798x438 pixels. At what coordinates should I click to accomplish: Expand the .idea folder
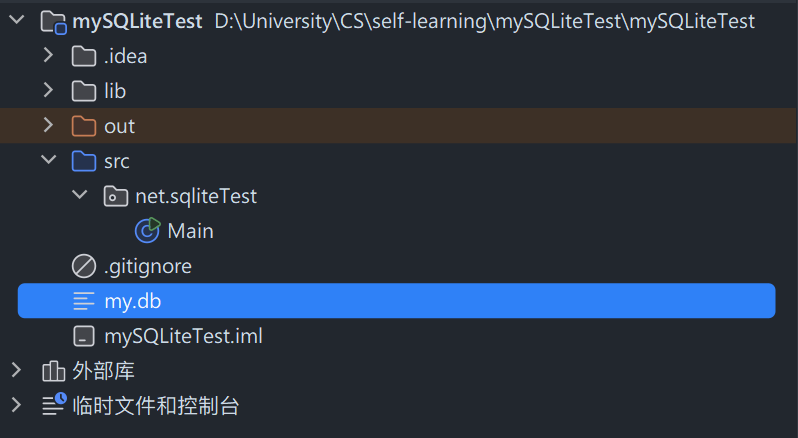pyautogui.click(x=48, y=56)
